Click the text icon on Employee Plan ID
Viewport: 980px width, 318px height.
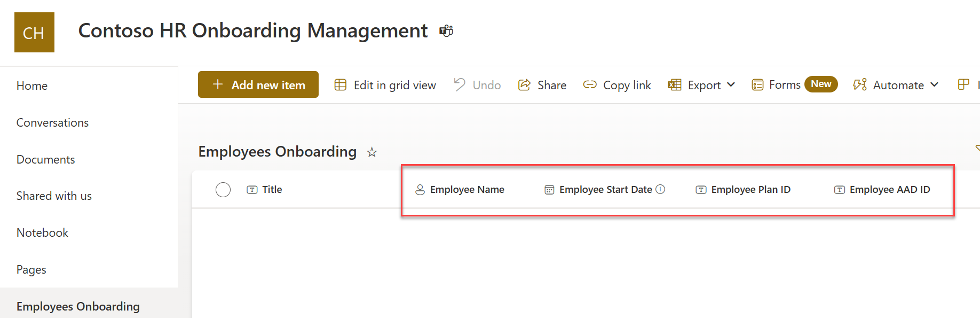tap(701, 190)
